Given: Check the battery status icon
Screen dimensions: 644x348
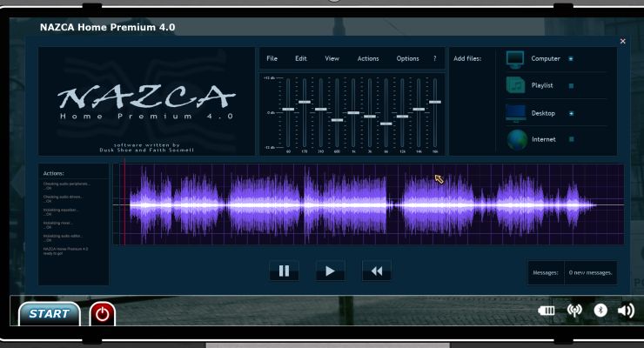Looking at the screenshot, I should click(x=547, y=311).
